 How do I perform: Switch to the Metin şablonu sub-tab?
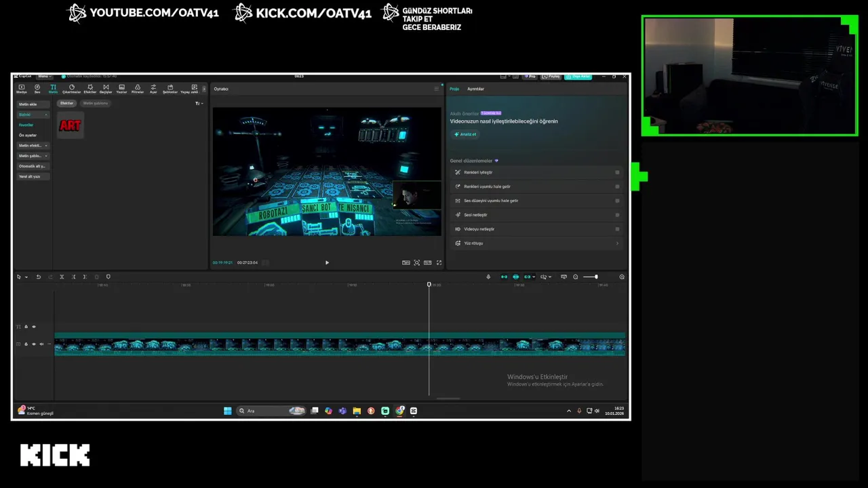point(96,103)
